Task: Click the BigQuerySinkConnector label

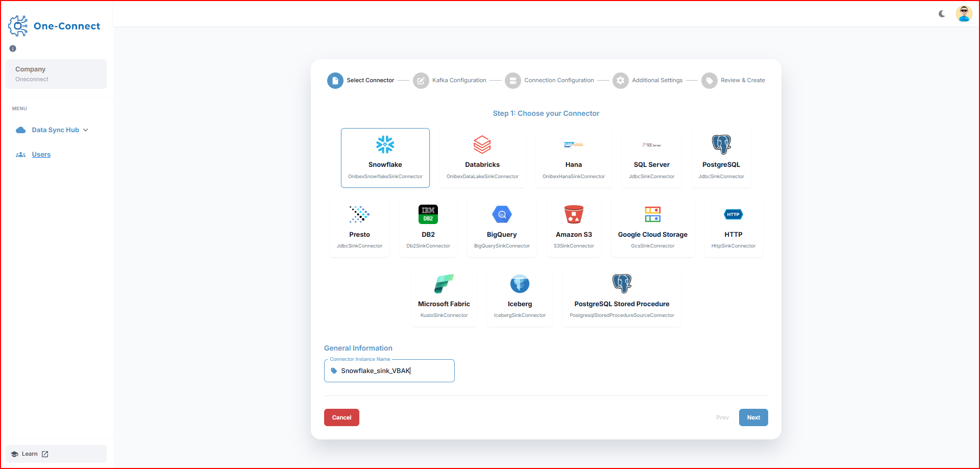Action: click(502, 246)
